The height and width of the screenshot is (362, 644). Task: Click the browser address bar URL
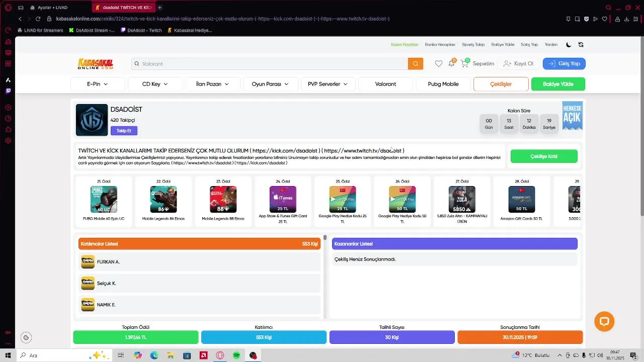point(223,19)
